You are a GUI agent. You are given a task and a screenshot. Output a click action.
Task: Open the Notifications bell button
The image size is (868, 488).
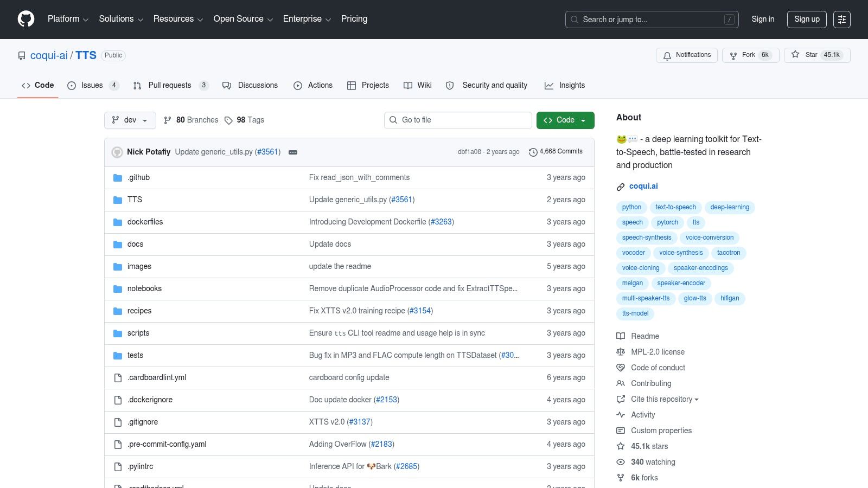click(687, 55)
